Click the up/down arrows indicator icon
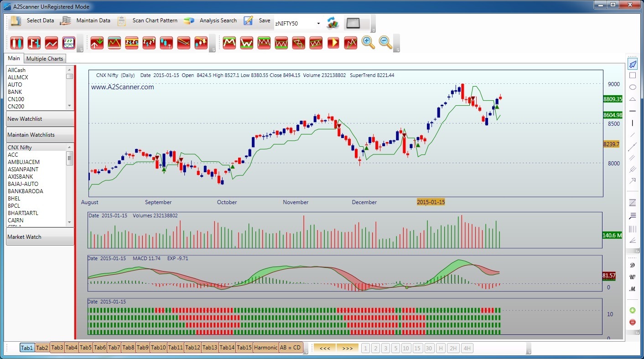 (97, 43)
